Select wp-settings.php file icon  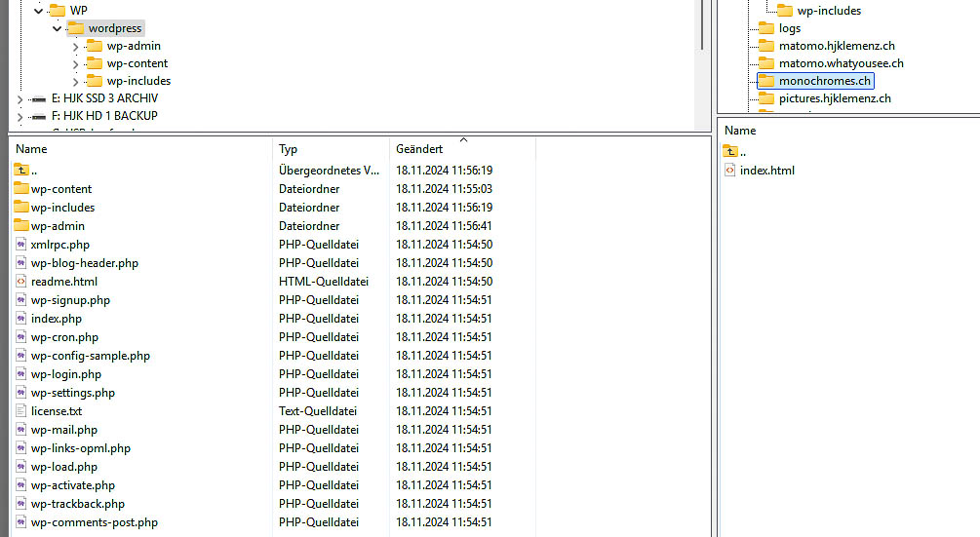[21, 392]
